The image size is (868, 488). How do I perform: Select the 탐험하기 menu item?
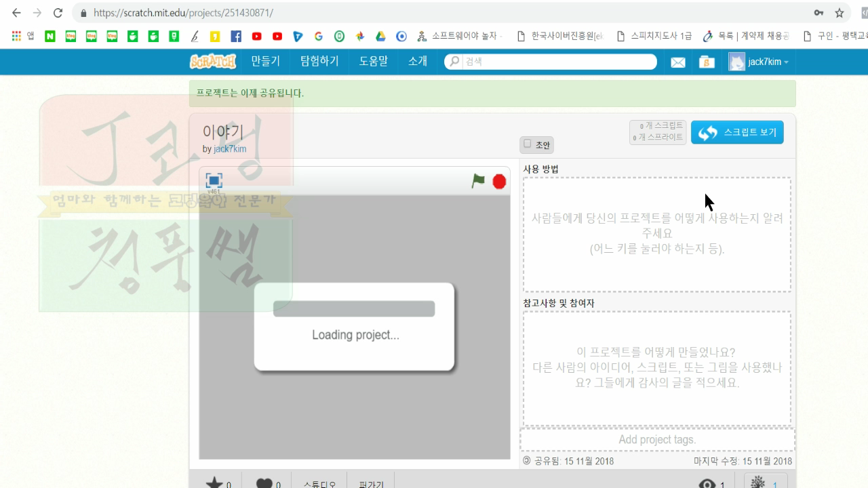pos(319,61)
